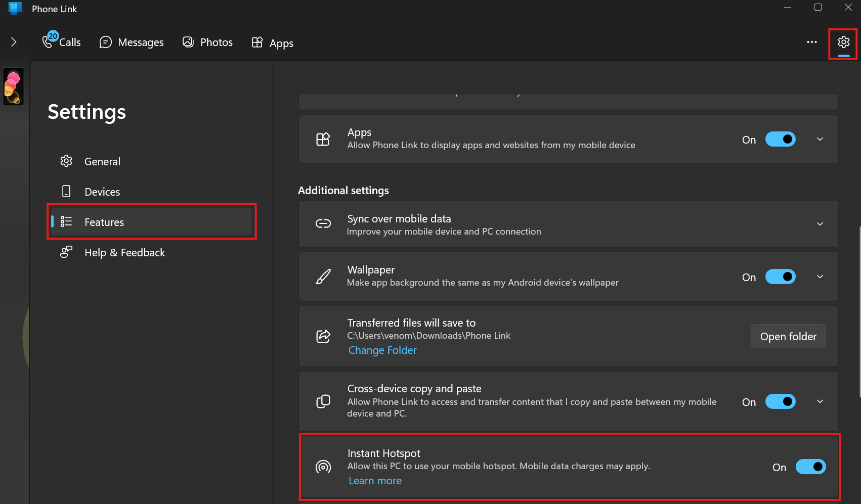
Task: Open the Messages tab
Action: point(132,42)
